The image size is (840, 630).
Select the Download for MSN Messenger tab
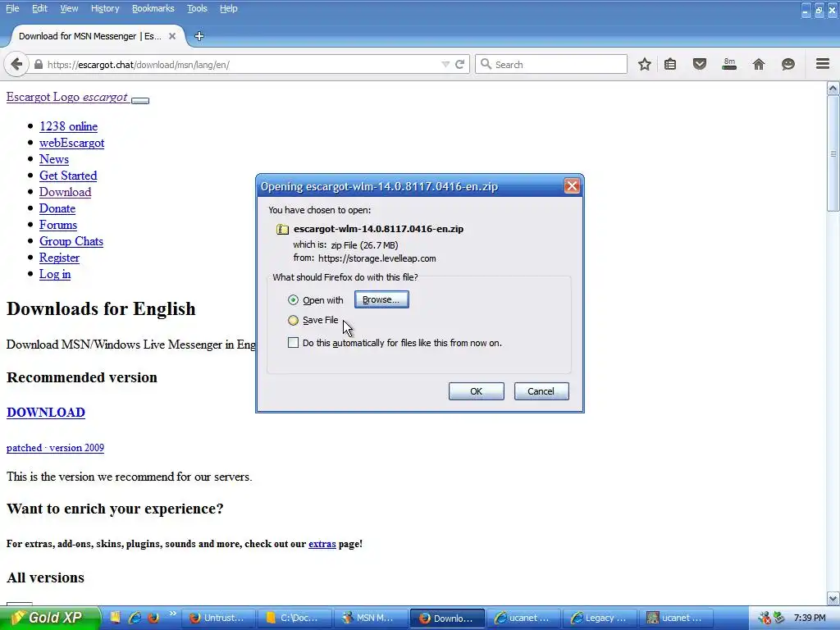(90, 36)
